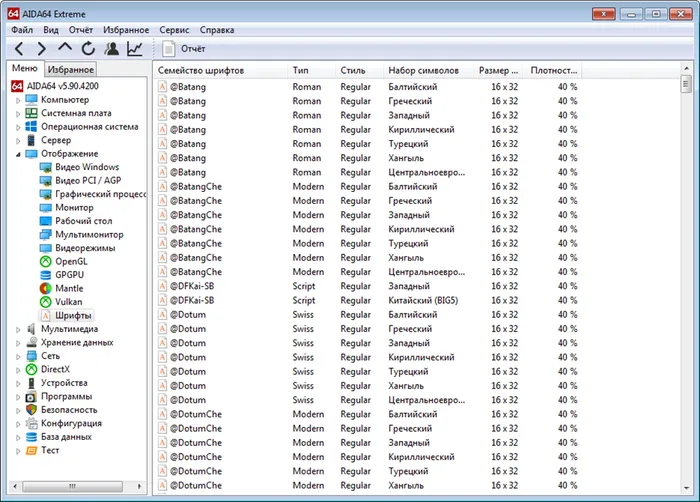The height and width of the screenshot is (502, 700).
Task: Select the Мультимонитор tree item
Action: 89,234
